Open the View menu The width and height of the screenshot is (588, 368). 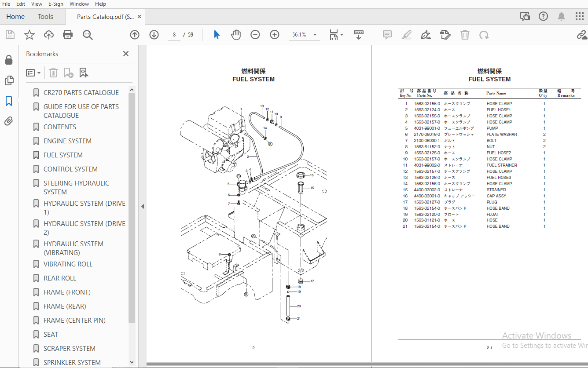click(x=37, y=4)
